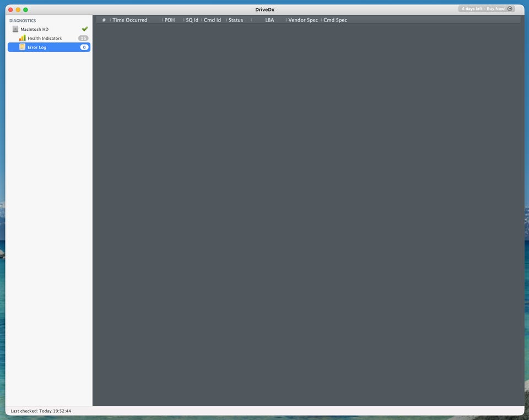Click the Cmd Spec column header

pos(335,20)
